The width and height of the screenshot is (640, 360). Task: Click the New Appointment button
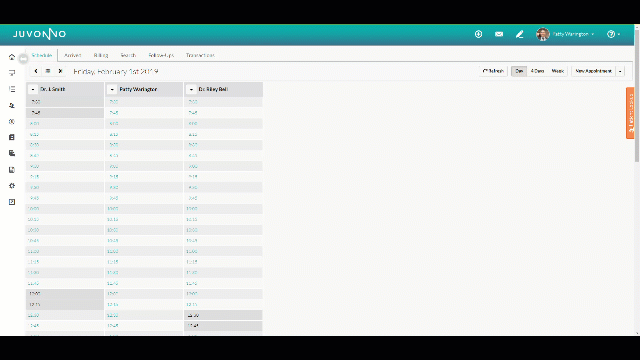click(x=593, y=71)
